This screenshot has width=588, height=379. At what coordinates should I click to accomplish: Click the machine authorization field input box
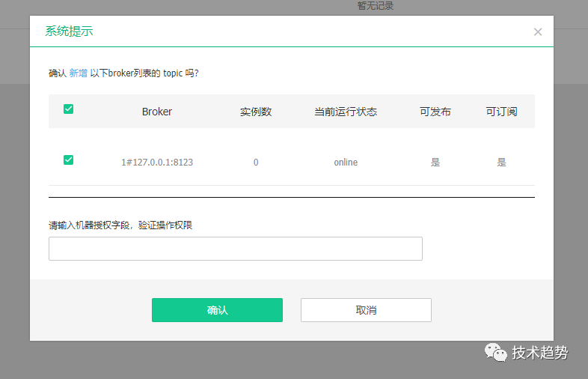pos(236,249)
